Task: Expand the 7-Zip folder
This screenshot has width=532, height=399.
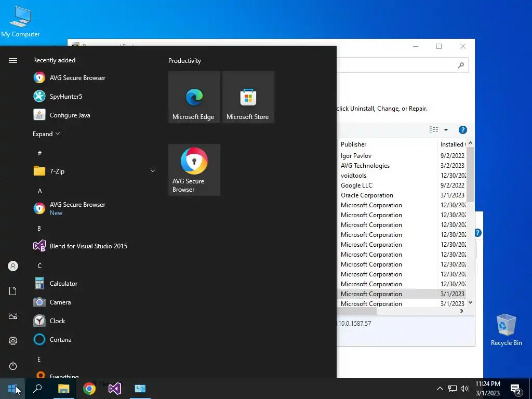Action: [95, 171]
